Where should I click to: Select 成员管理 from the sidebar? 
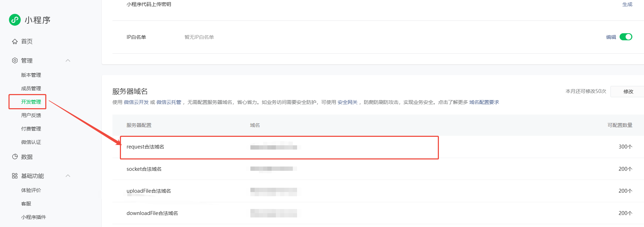pyautogui.click(x=31, y=88)
